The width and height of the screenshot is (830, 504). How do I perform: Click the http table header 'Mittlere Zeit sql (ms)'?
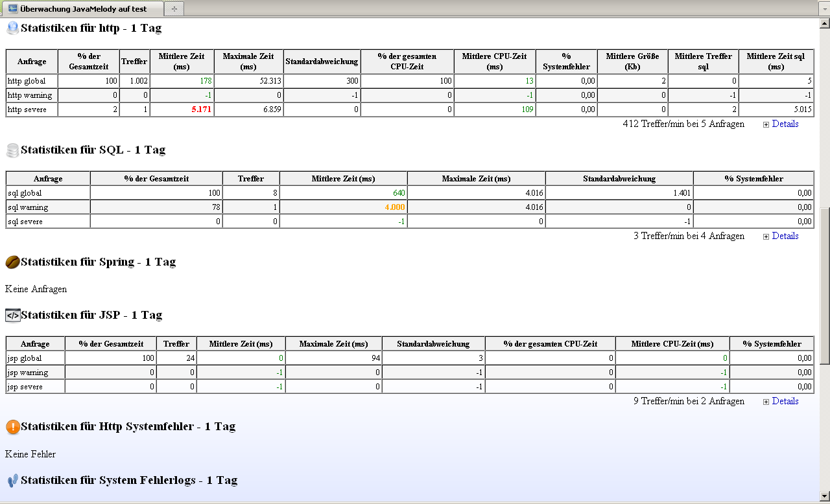pyautogui.click(x=776, y=62)
